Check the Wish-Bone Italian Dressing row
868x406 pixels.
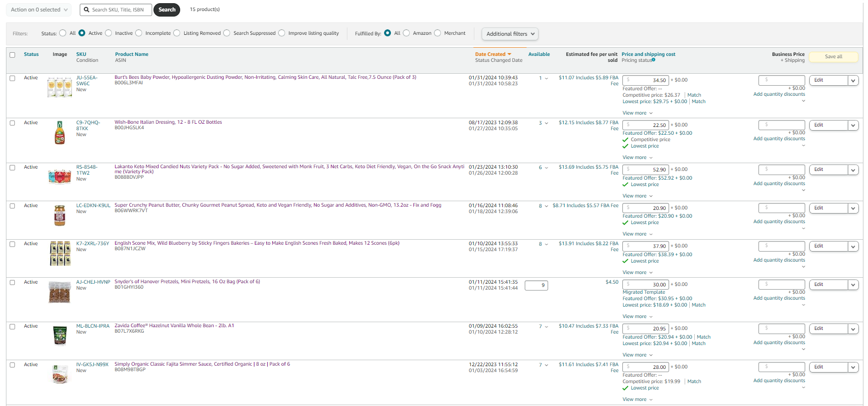[x=12, y=123]
